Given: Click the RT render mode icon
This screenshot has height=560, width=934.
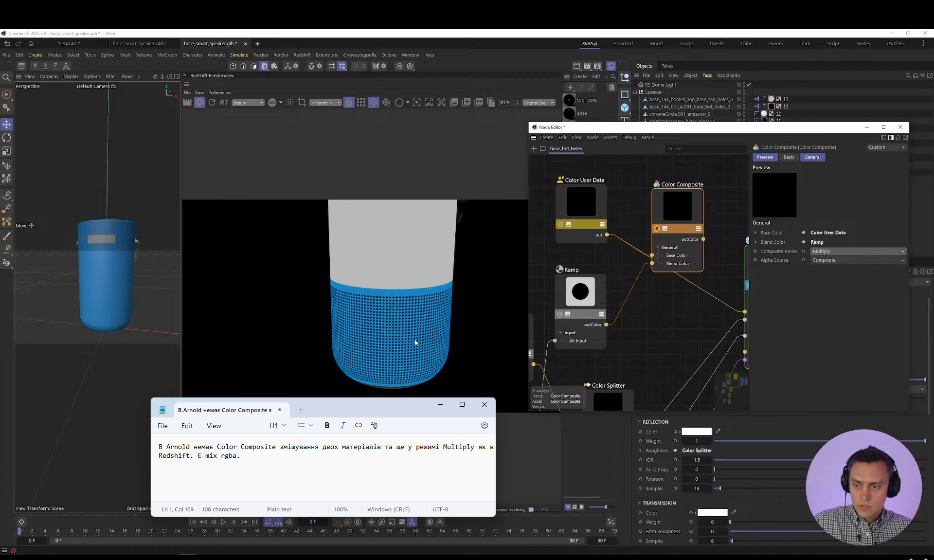Looking at the screenshot, I should tap(224, 103).
